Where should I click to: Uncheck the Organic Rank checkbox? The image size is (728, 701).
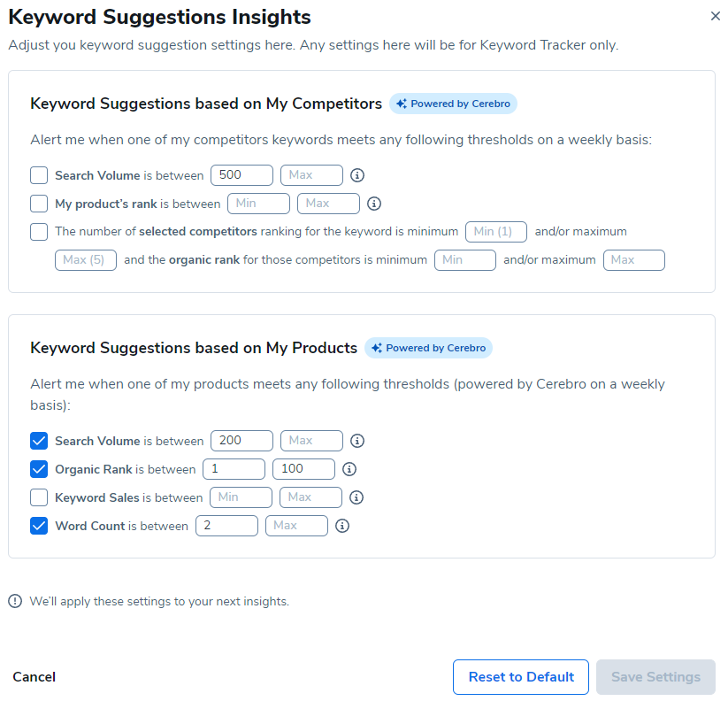(39, 469)
